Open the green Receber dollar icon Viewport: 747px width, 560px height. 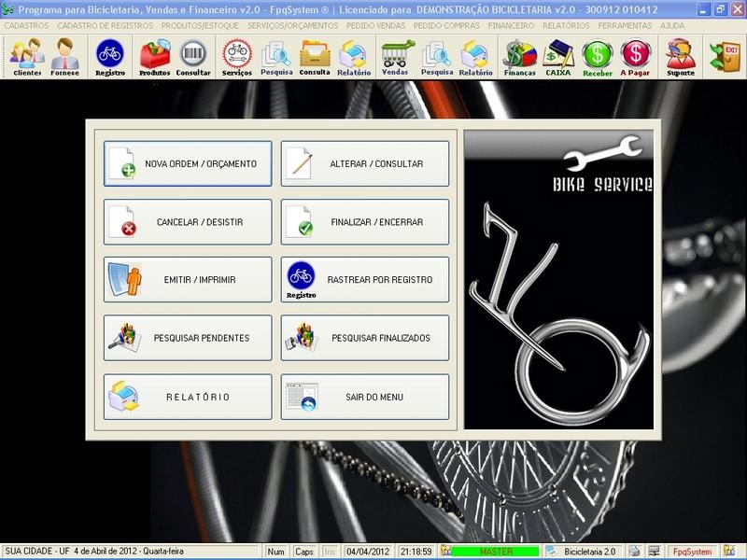tap(598, 58)
